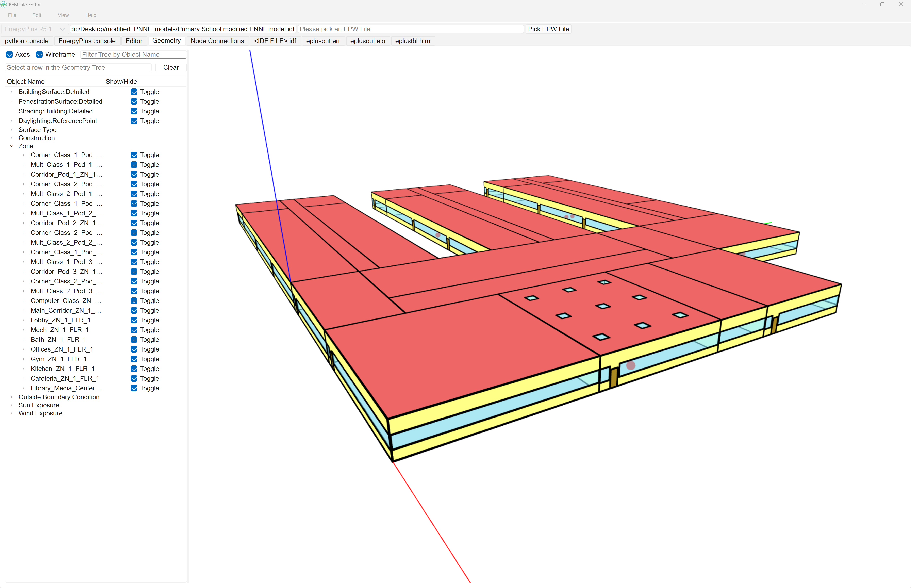Collapse the Zone tree node
911x588 pixels.
[x=12, y=146]
